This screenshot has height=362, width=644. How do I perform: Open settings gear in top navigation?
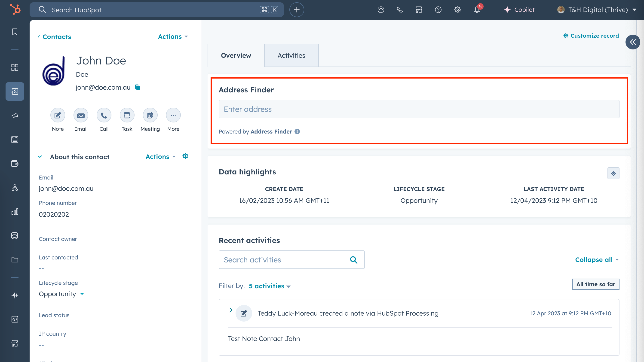tap(457, 10)
